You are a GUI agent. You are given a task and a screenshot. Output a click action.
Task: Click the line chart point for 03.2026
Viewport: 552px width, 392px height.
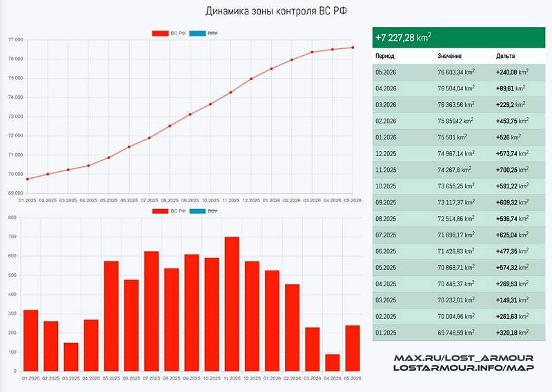click(313, 52)
